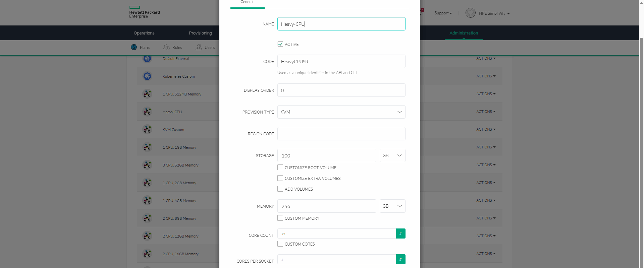Click the page vertical scrollbar
Viewport: 644px width, 268px height.
[x=641, y=134]
